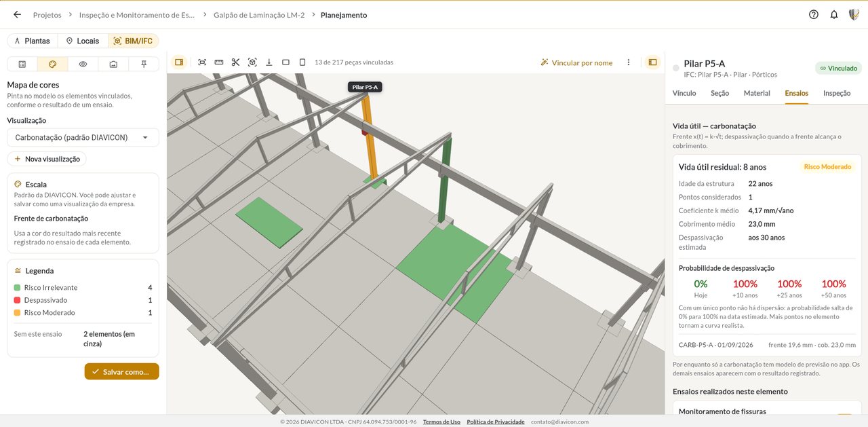
Task: Select the dark green pillar in model
Action: tap(446, 180)
